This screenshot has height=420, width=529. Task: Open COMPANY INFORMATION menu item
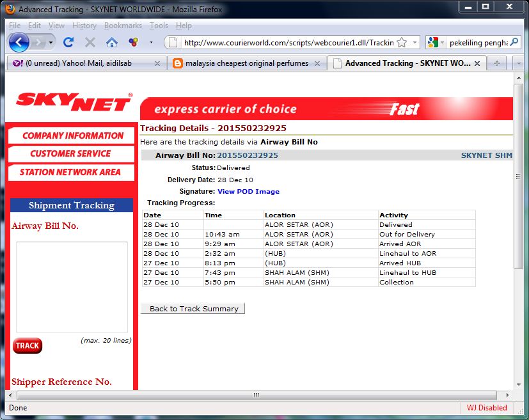[x=72, y=136]
